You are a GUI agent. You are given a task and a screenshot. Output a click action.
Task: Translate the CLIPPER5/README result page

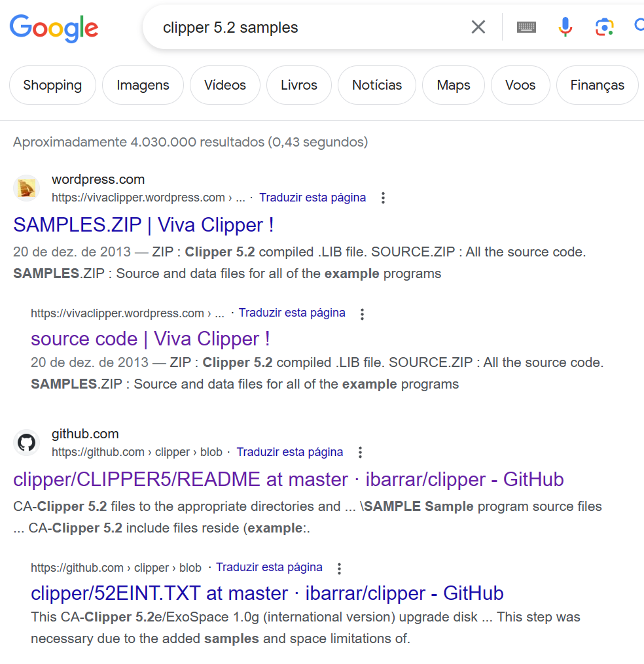289,452
